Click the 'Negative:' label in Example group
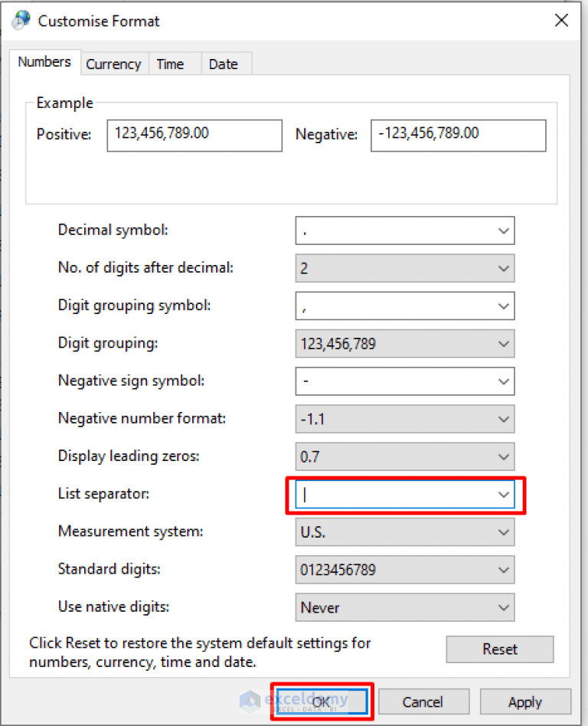This screenshot has width=588, height=726. coord(326,134)
